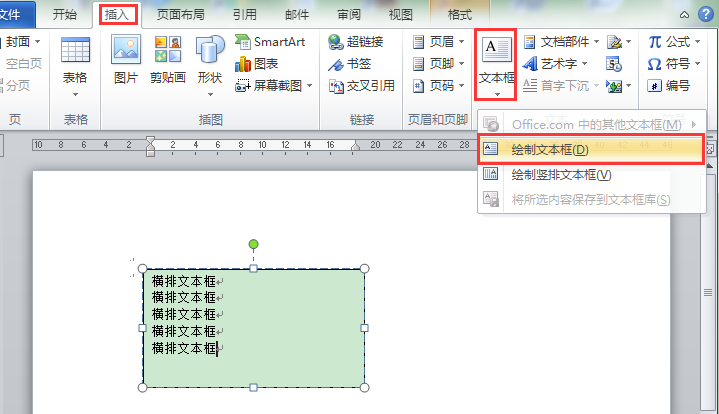The height and width of the screenshot is (414, 719).
Task: Switch to the 引用 tab
Action: pyautogui.click(x=244, y=15)
